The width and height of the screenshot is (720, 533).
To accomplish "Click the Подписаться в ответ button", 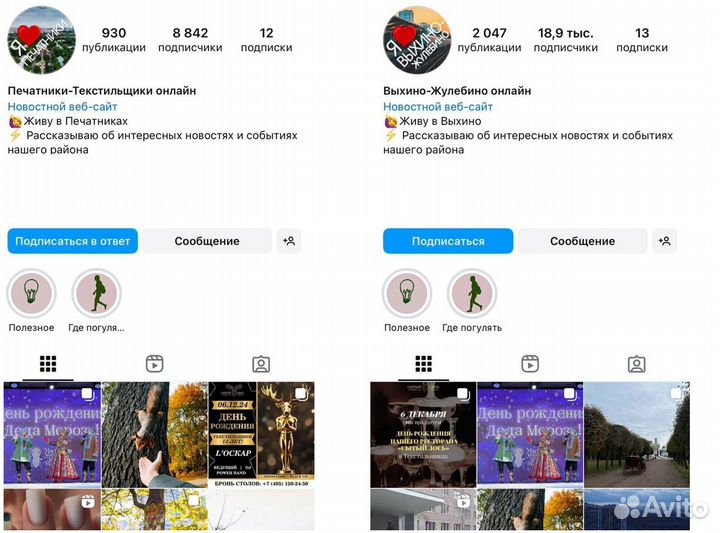I will click(73, 241).
